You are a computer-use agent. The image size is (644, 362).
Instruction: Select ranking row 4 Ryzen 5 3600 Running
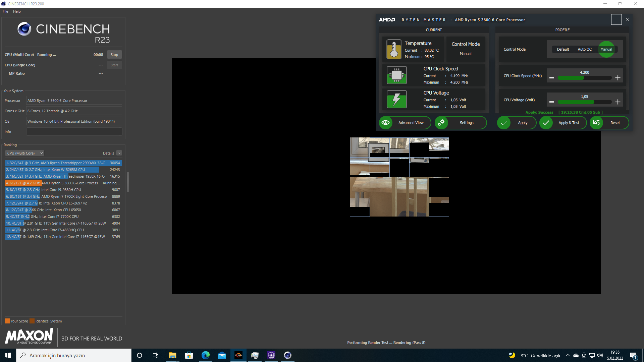pyautogui.click(x=63, y=183)
